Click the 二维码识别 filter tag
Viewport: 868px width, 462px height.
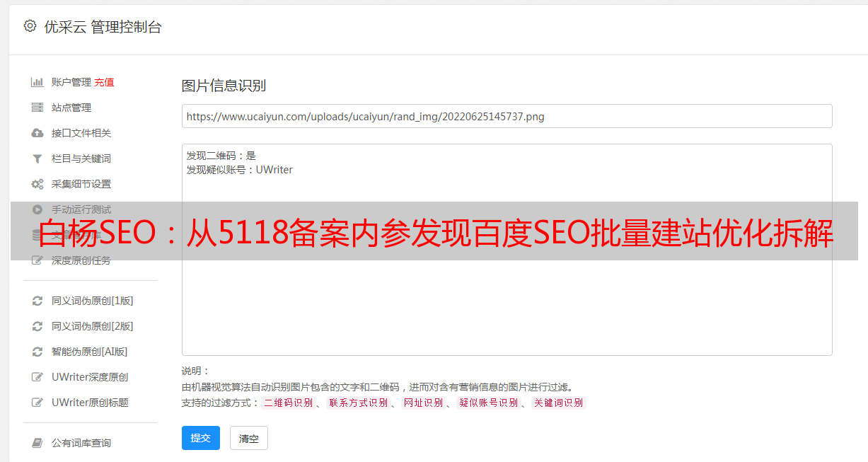(x=288, y=403)
